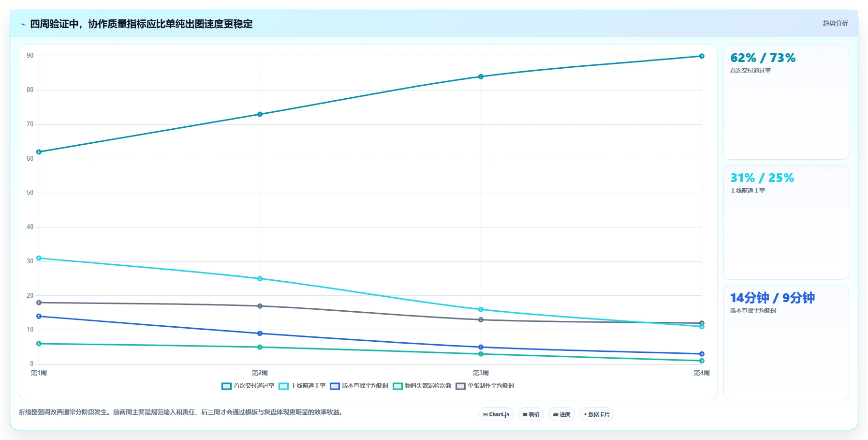Viewport: 868px width, 440px height.
Task: Select the Chart.js chip
Action: point(496,414)
